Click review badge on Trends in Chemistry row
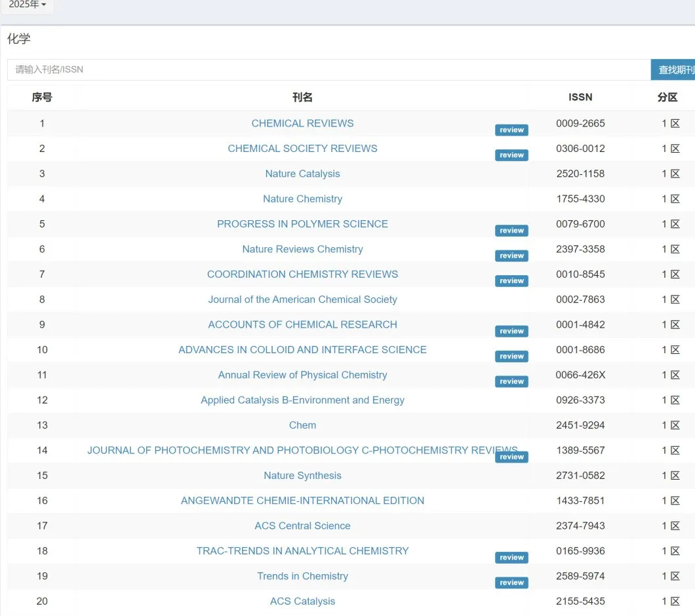The height and width of the screenshot is (616, 695). point(511,583)
